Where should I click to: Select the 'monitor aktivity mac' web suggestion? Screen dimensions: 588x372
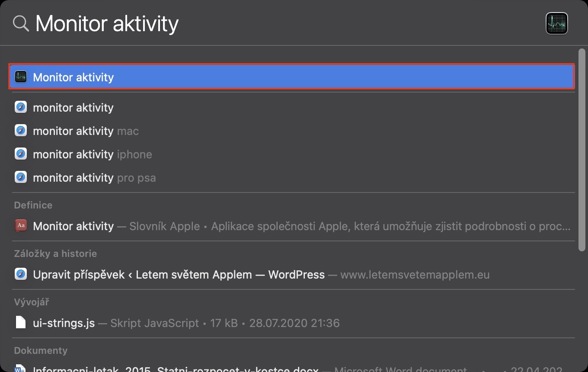tap(86, 131)
